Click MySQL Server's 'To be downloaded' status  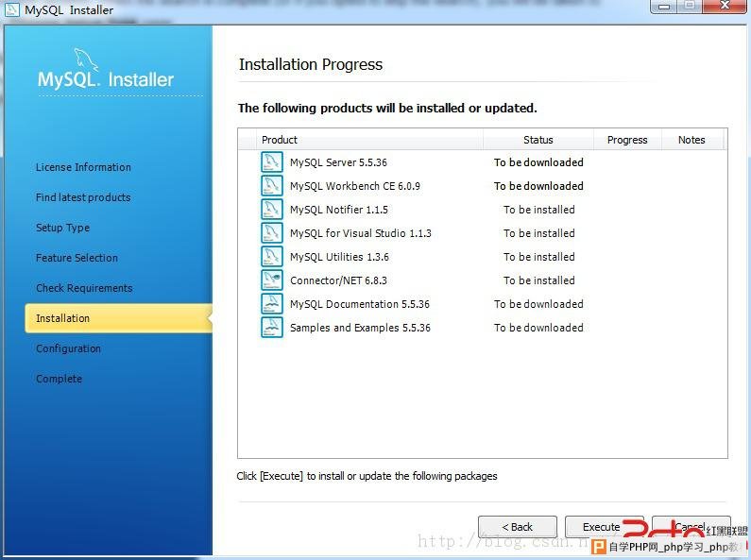[538, 162]
